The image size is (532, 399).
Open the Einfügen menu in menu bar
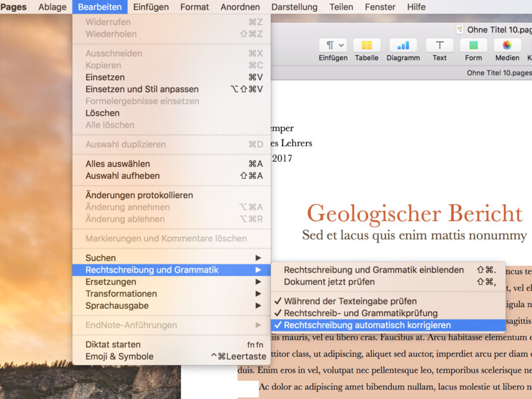click(151, 7)
